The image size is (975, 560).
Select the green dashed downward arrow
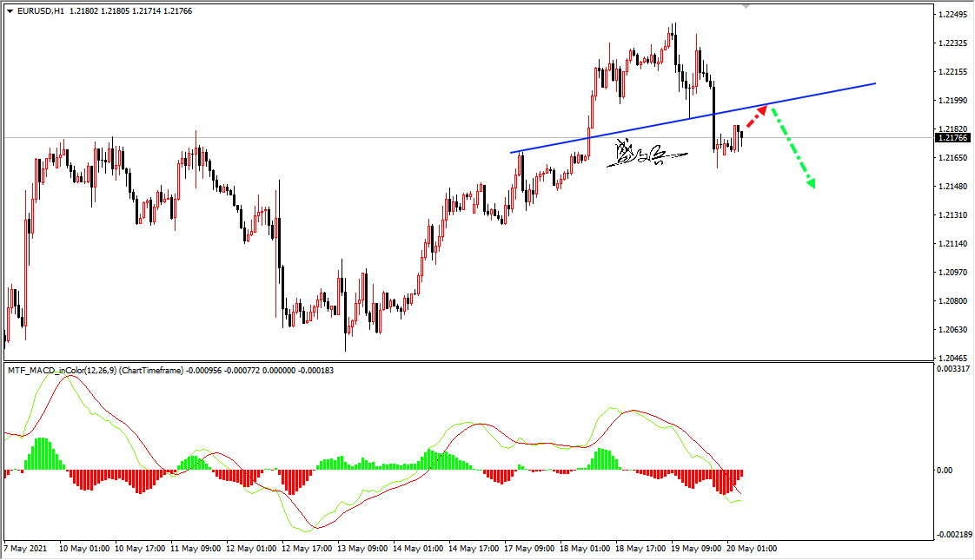tap(793, 148)
